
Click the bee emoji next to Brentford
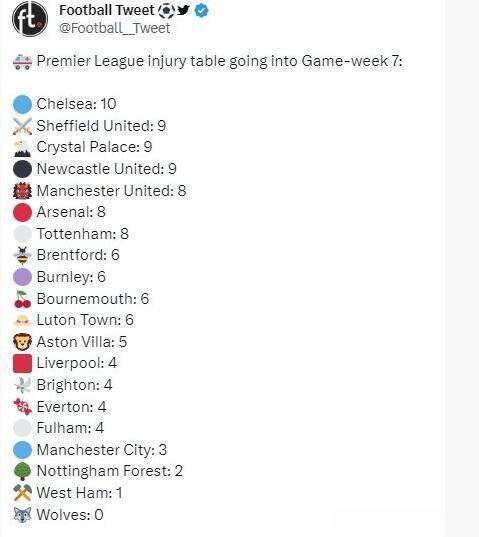pyautogui.click(x=23, y=255)
